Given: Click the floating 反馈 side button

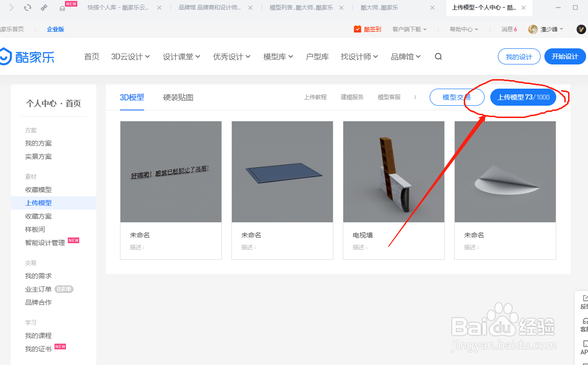Looking at the screenshot, I should tap(583, 302).
